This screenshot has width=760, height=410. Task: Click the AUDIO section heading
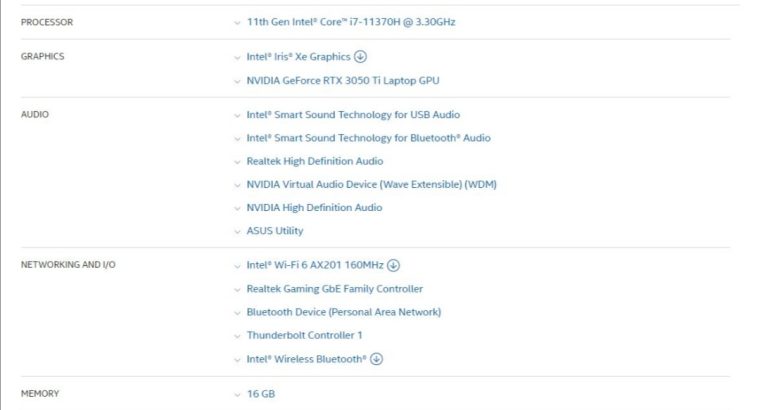35,115
